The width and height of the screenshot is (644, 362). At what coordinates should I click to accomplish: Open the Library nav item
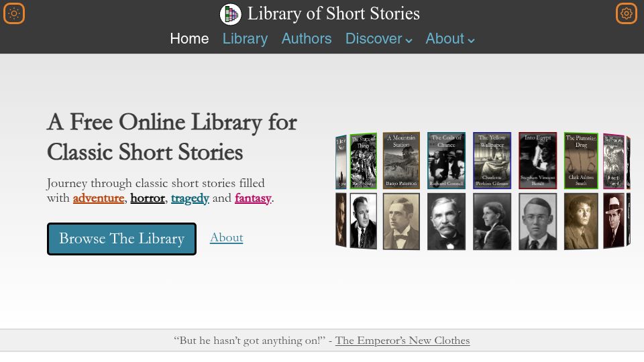(x=246, y=39)
